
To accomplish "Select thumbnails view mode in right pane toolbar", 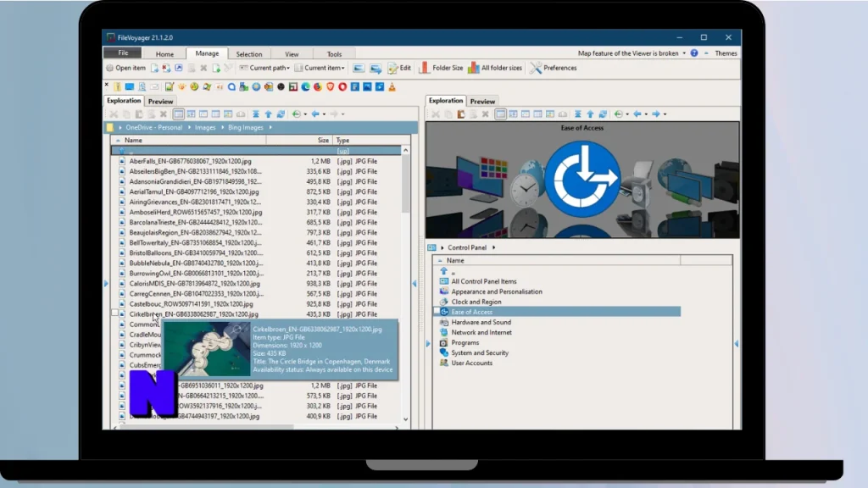I will pos(550,114).
